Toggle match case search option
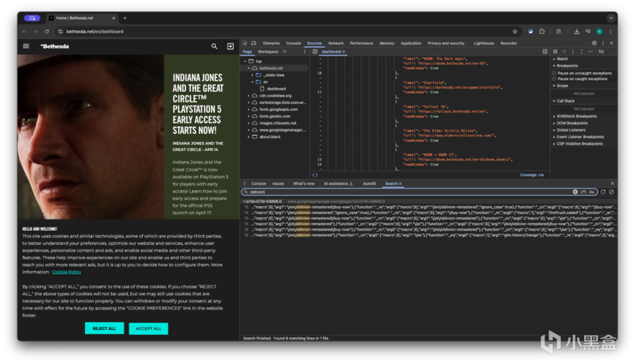635x364 pixels. click(591, 192)
